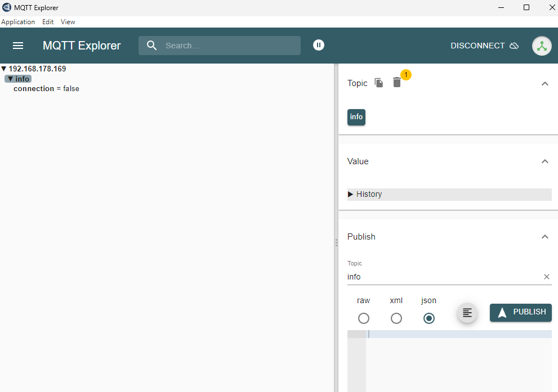Image resolution: width=558 pixels, height=392 pixels.
Task: Collapse the Publish panel chevron
Action: 544,237
